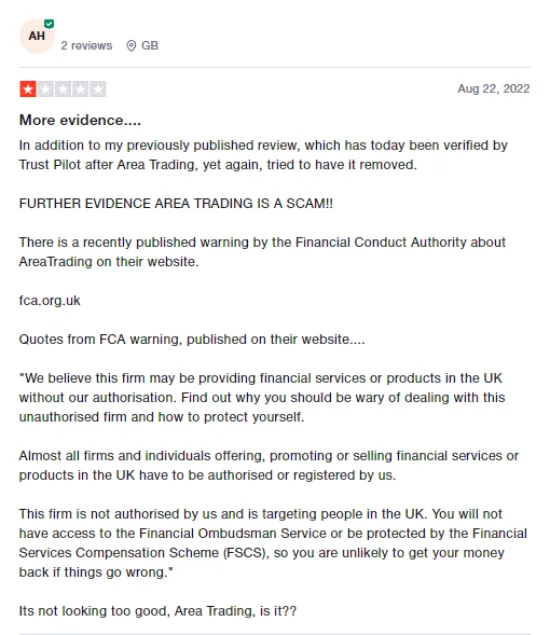Viewport: 550px width, 635px height.
Task: Click the 'Quotes from FCA warning' line
Action: point(192,339)
